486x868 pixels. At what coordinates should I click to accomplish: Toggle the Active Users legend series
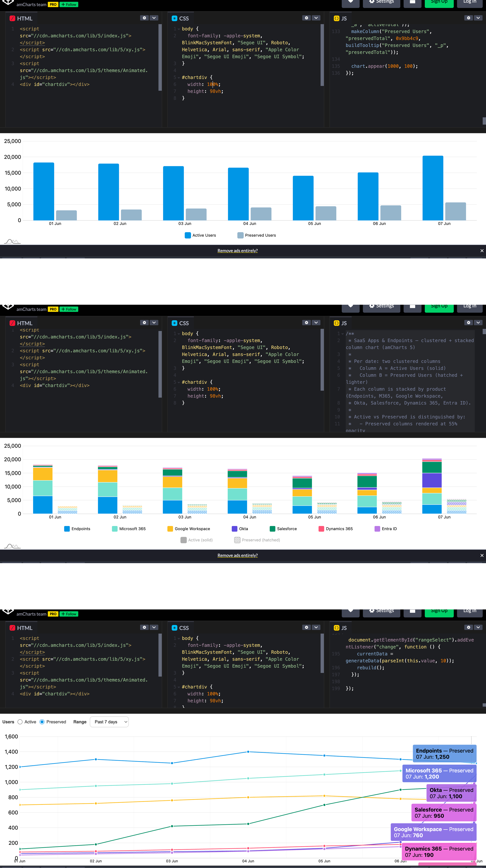click(200, 235)
